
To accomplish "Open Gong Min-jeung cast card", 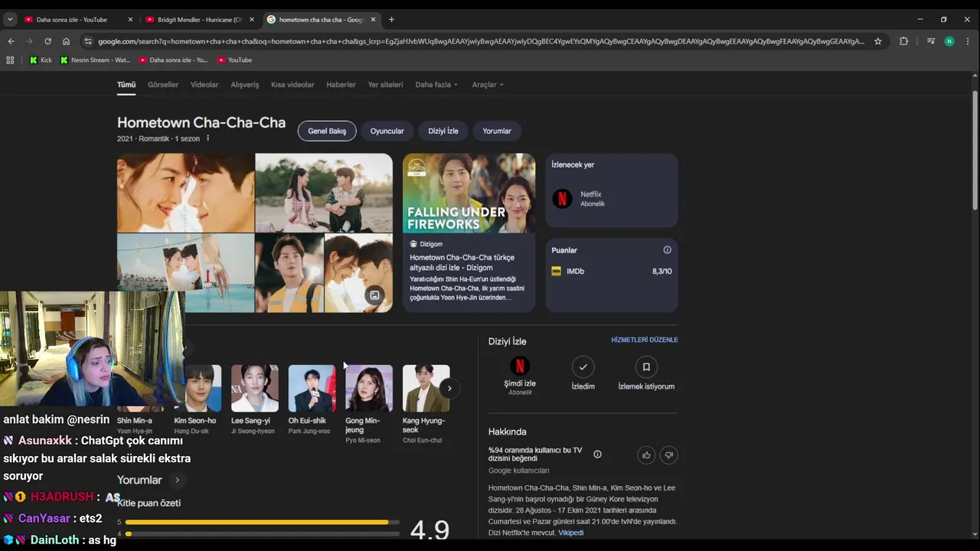I will coord(369,404).
